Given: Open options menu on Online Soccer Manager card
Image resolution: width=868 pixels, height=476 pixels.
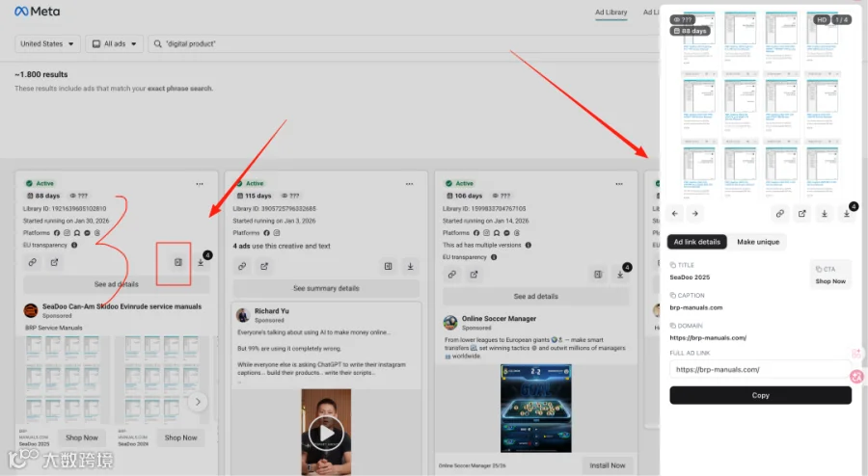Looking at the screenshot, I should (x=619, y=183).
